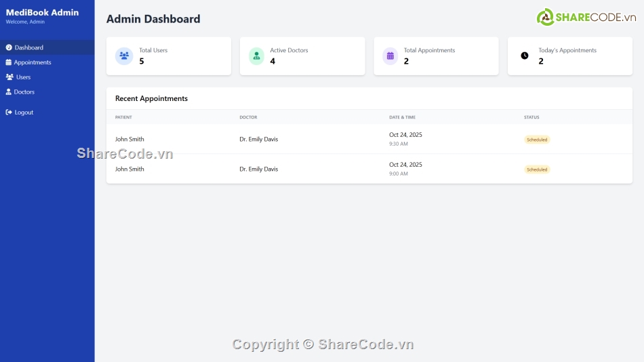The height and width of the screenshot is (362, 644).
Task: Click the ShareCode.vn logo at top right
Action: pos(586,17)
